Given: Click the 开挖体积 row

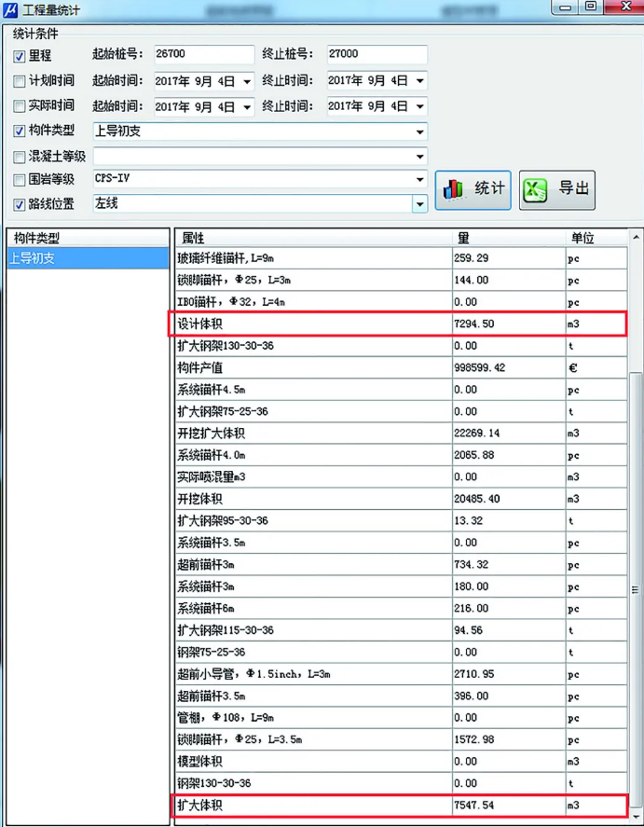Looking at the screenshot, I should [402, 499].
